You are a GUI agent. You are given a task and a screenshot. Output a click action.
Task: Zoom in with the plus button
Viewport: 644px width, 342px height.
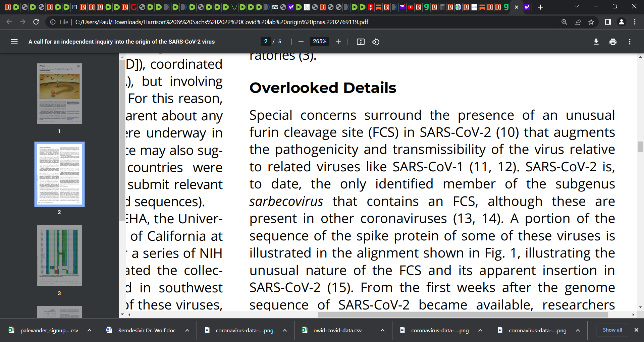click(338, 42)
